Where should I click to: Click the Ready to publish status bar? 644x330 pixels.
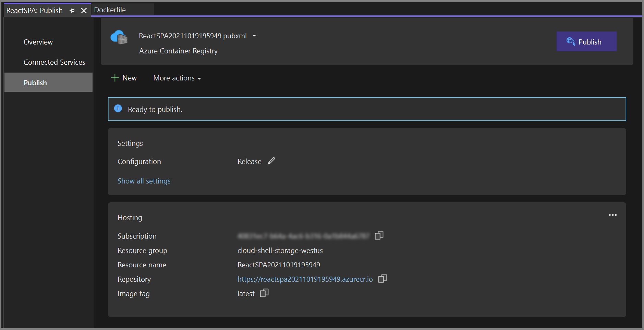point(367,109)
